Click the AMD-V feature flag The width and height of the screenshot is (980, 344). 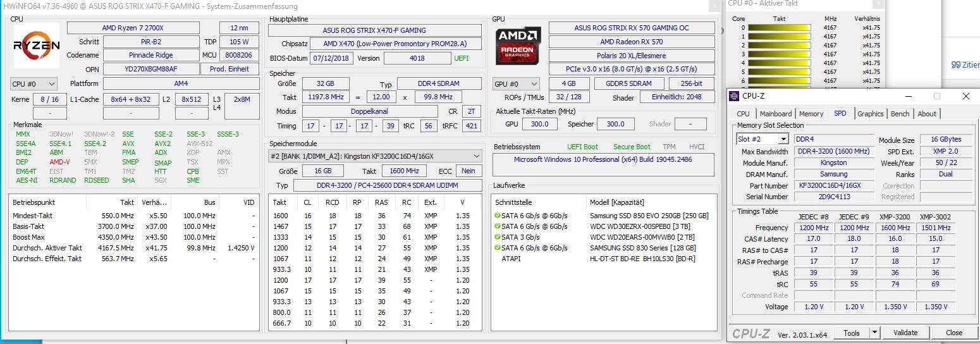click(60, 162)
